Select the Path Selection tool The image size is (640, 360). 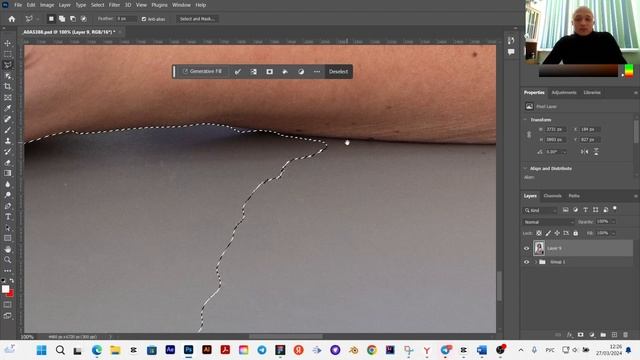pyautogui.click(x=7, y=228)
